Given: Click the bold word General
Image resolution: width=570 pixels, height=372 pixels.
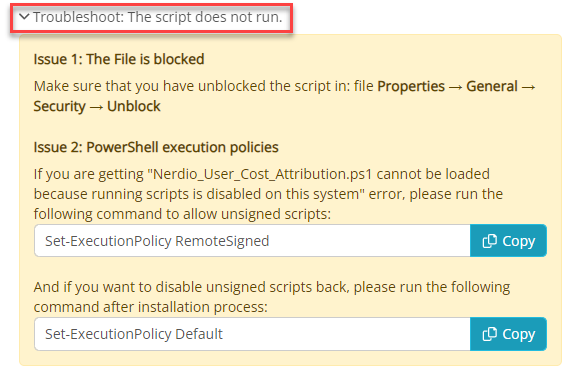Looking at the screenshot, I should click(x=492, y=87).
